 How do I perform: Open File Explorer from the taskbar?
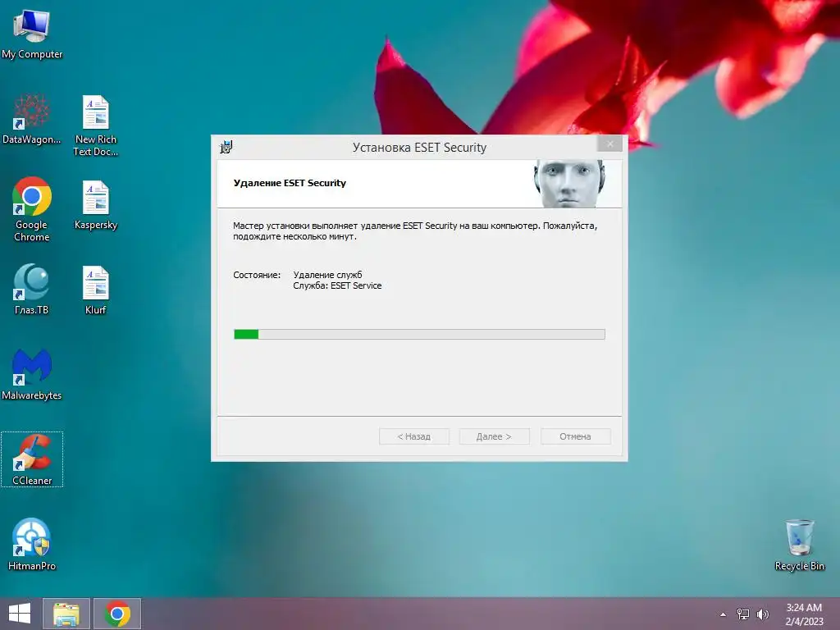pos(66,614)
